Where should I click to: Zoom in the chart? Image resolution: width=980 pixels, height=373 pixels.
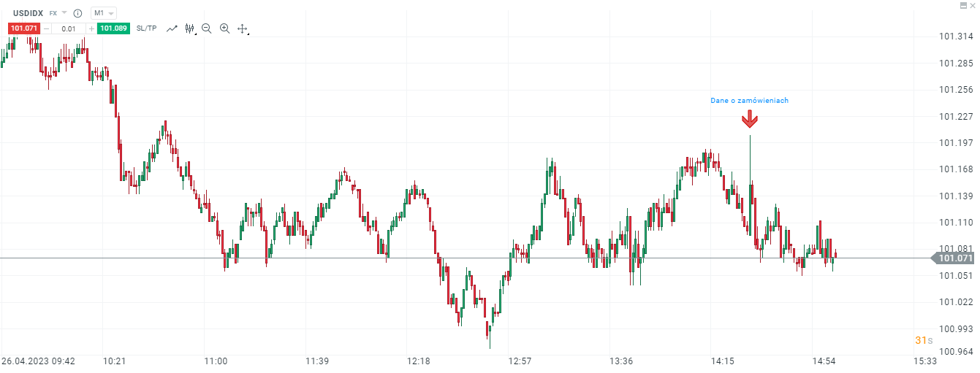[x=224, y=28]
